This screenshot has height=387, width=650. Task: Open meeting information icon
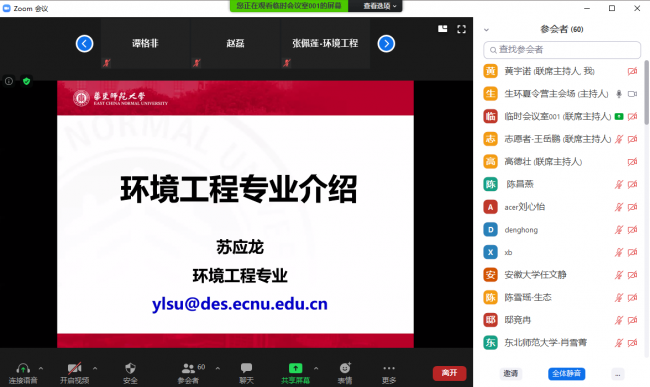(x=9, y=81)
